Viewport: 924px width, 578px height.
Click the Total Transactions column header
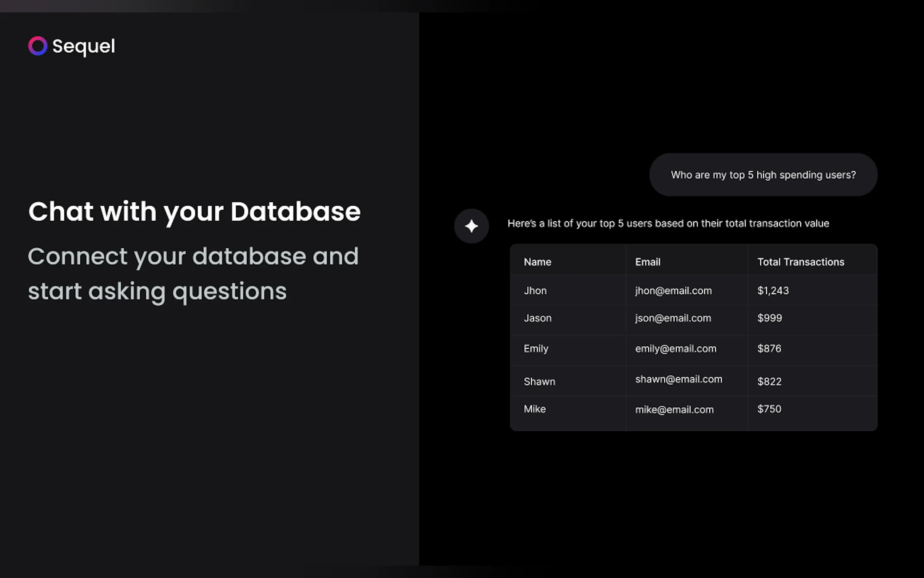point(800,262)
